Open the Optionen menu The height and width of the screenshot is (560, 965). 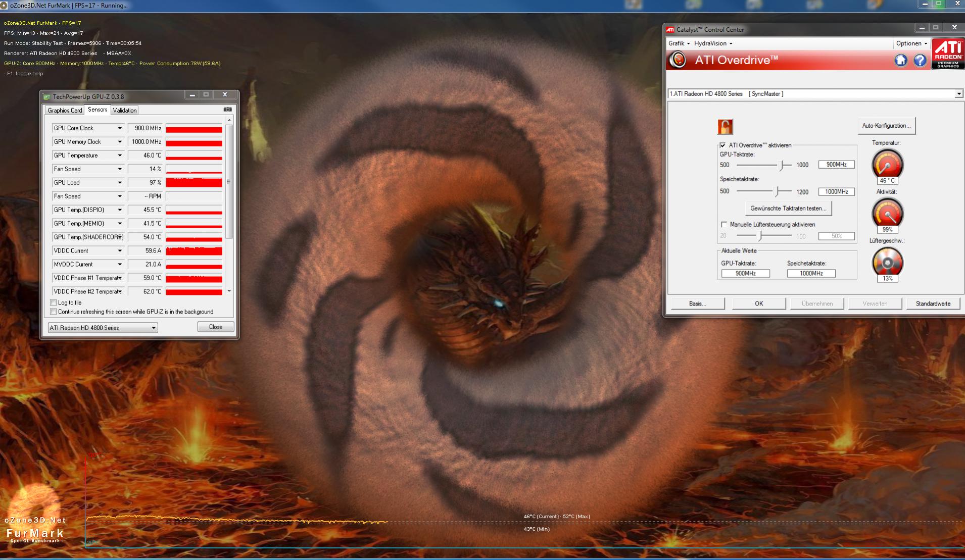point(911,43)
